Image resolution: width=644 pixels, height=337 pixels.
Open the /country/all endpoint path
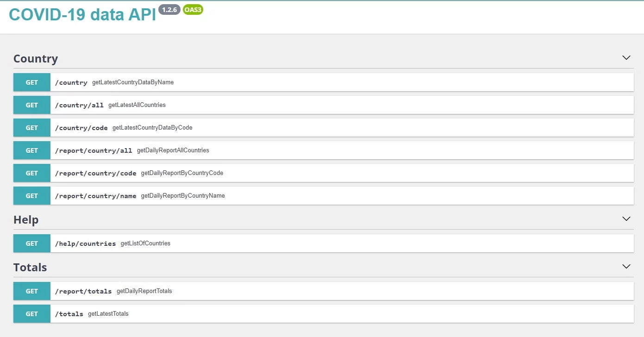[79, 105]
